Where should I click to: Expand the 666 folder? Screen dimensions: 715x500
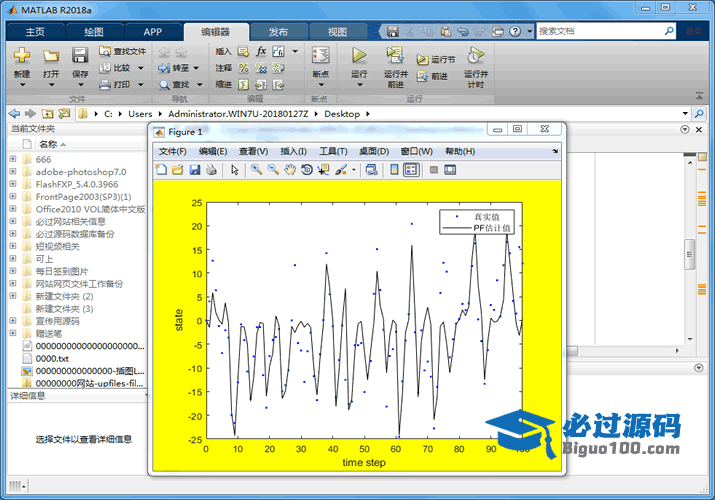tap(13, 159)
